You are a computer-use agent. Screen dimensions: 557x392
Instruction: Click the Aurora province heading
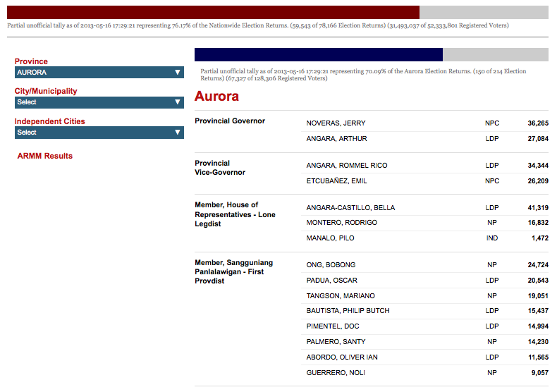pos(216,97)
